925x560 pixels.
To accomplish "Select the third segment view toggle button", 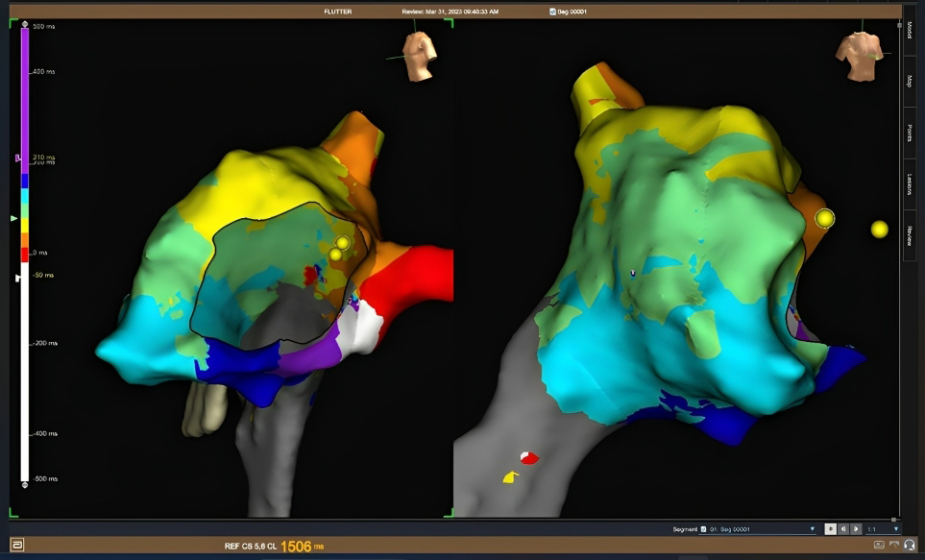I will point(855,529).
